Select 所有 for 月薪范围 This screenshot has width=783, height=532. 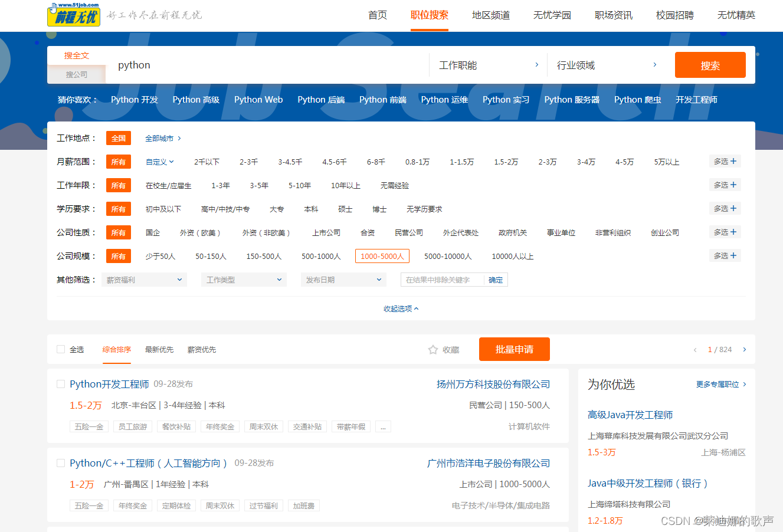(119, 162)
